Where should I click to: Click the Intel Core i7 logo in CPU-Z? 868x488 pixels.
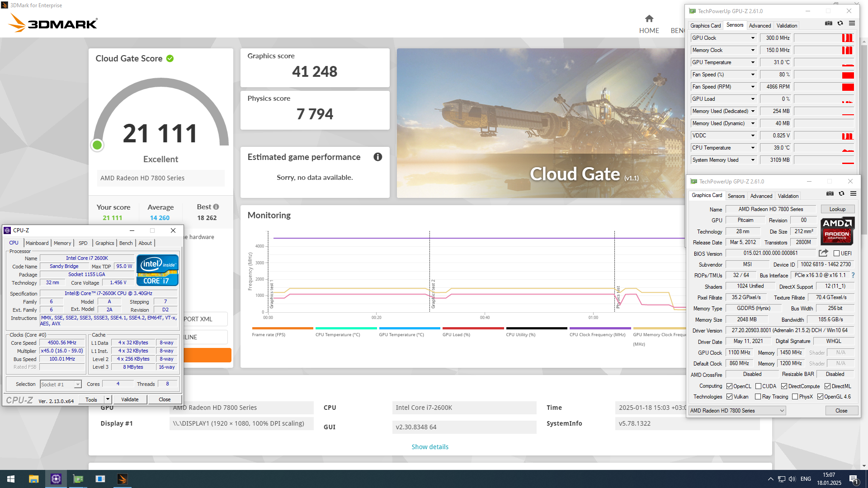(x=157, y=270)
